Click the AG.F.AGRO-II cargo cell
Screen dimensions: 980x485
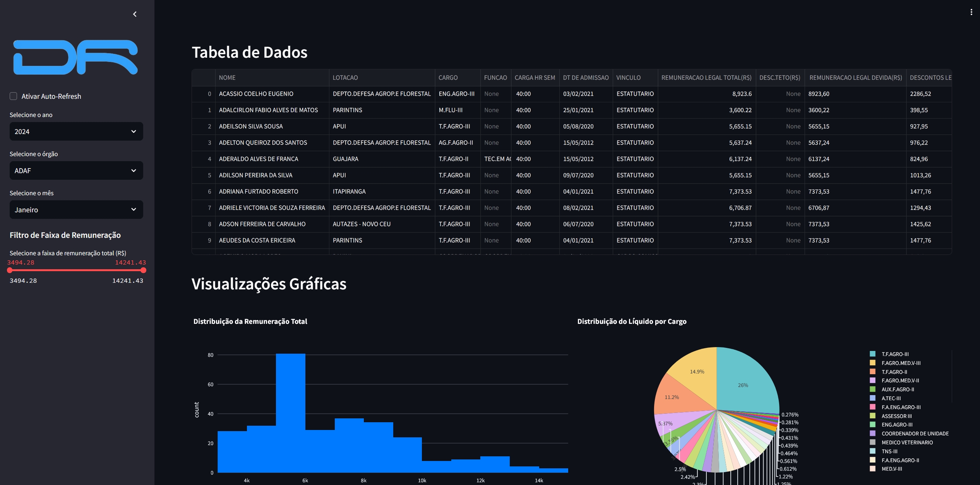click(457, 143)
